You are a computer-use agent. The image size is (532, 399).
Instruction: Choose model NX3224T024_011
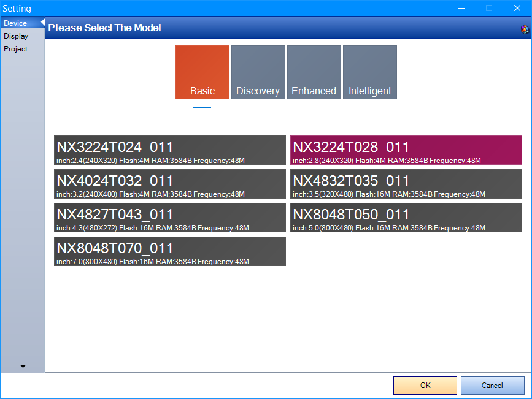pyautogui.click(x=169, y=150)
